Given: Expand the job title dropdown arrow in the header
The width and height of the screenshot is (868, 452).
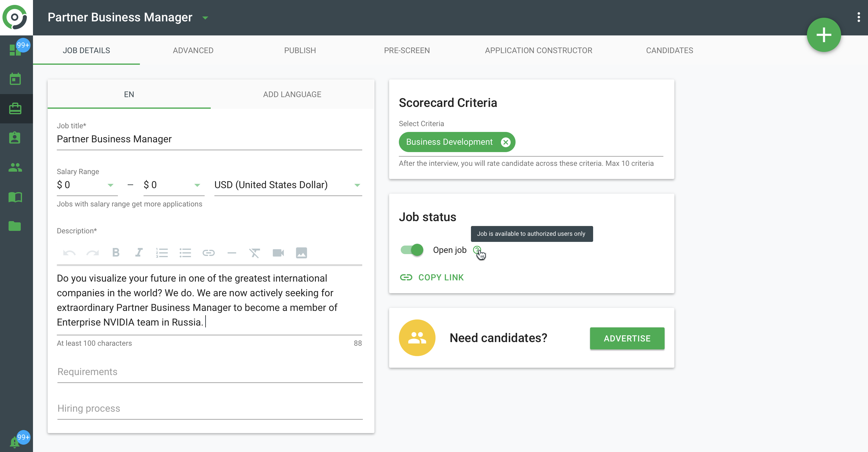Looking at the screenshot, I should pyautogui.click(x=205, y=18).
